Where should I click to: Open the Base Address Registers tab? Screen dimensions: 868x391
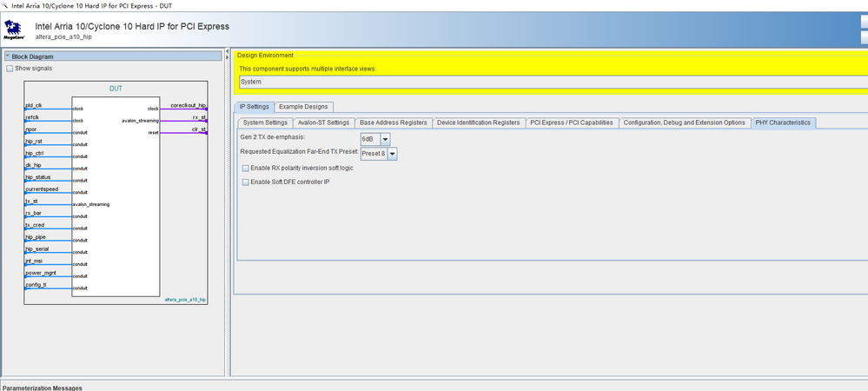pyautogui.click(x=394, y=123)
